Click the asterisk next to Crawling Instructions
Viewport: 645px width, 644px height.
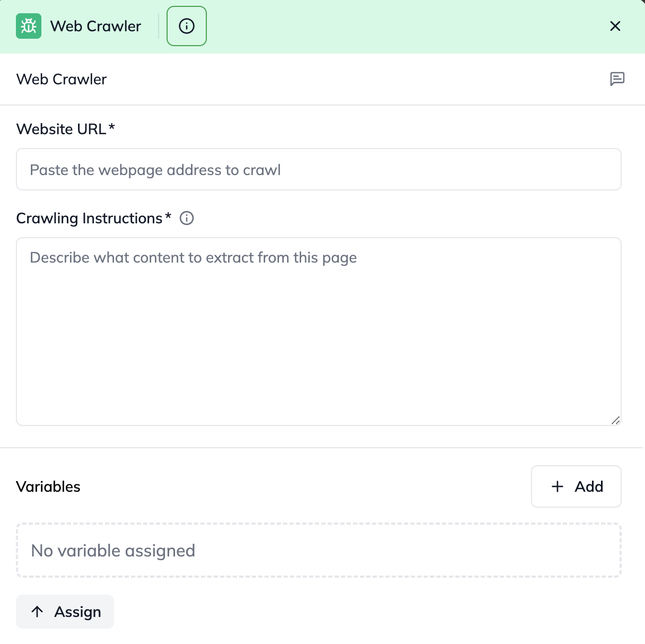[168, 216]
